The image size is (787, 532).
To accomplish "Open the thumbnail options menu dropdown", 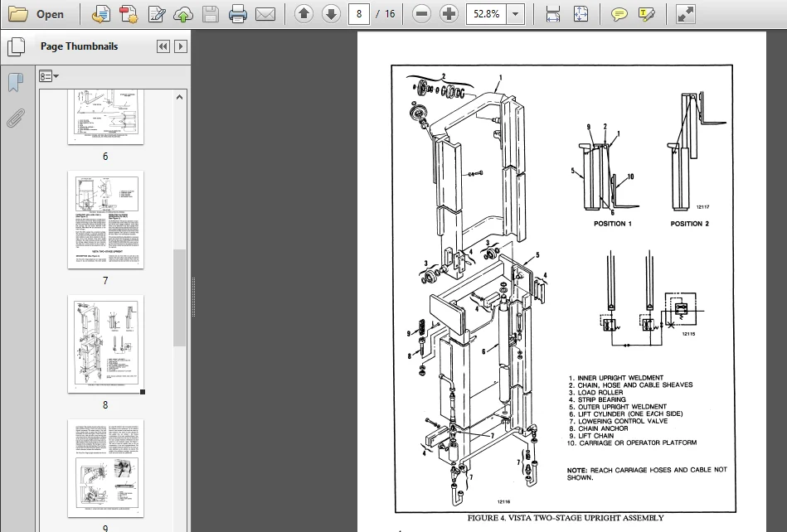I will (49, 76).
